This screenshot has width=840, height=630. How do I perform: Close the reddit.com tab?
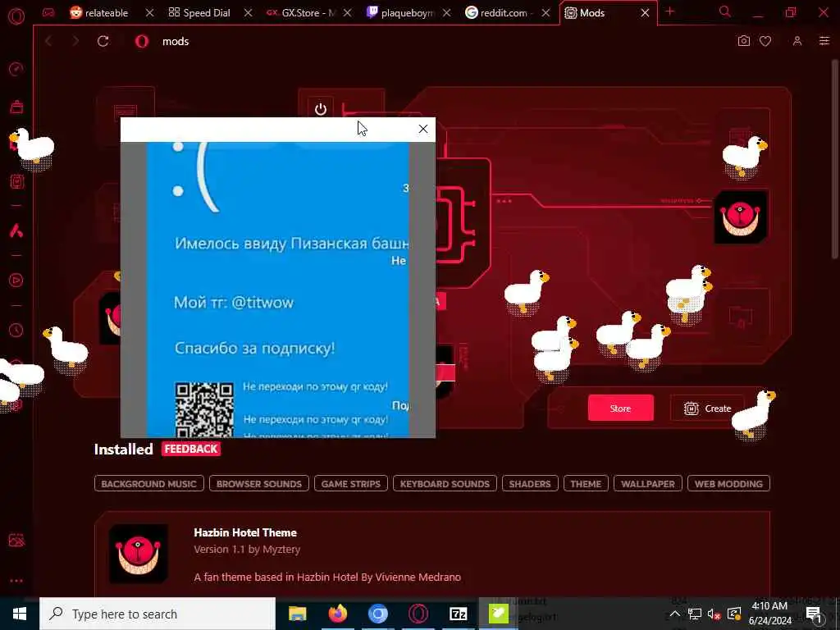546,13
